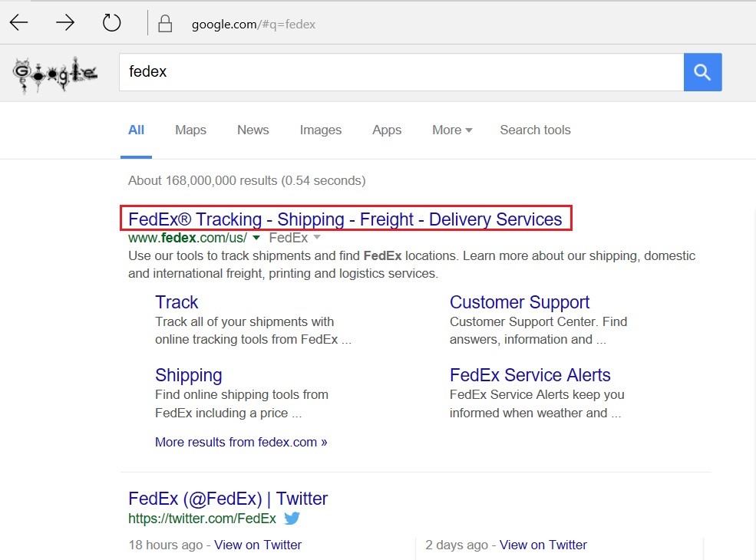
Task: Click in the fedex search box
Action: click(399, 72)
